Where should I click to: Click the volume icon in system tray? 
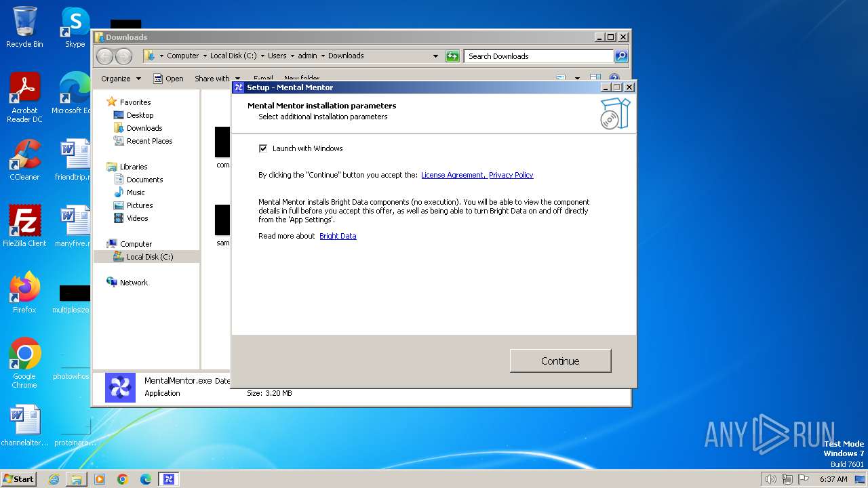(770, 479)
